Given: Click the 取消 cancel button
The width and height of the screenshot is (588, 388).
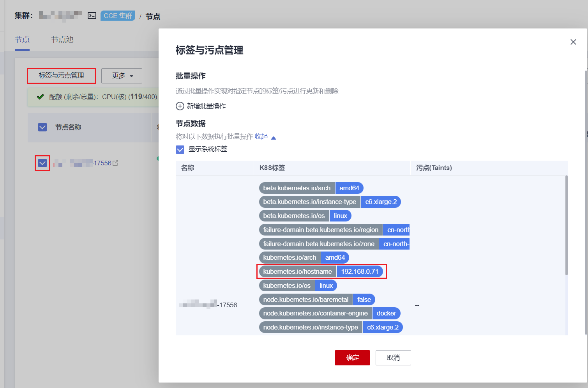Looking at the screenshot, I should coord(393,358).
